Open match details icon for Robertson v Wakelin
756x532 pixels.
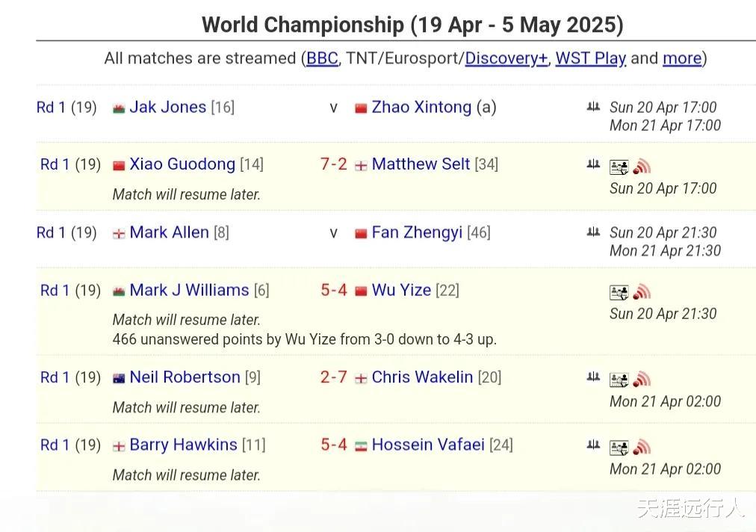[619, 380]
